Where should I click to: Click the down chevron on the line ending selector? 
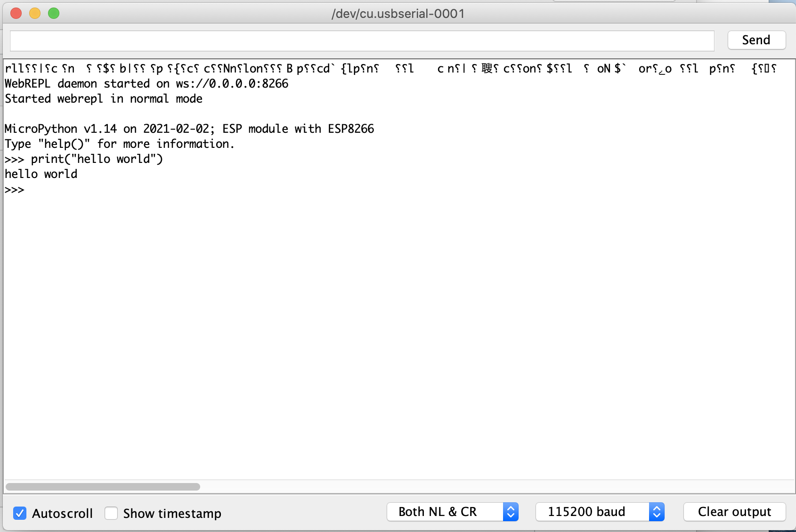tap(511, 515)
